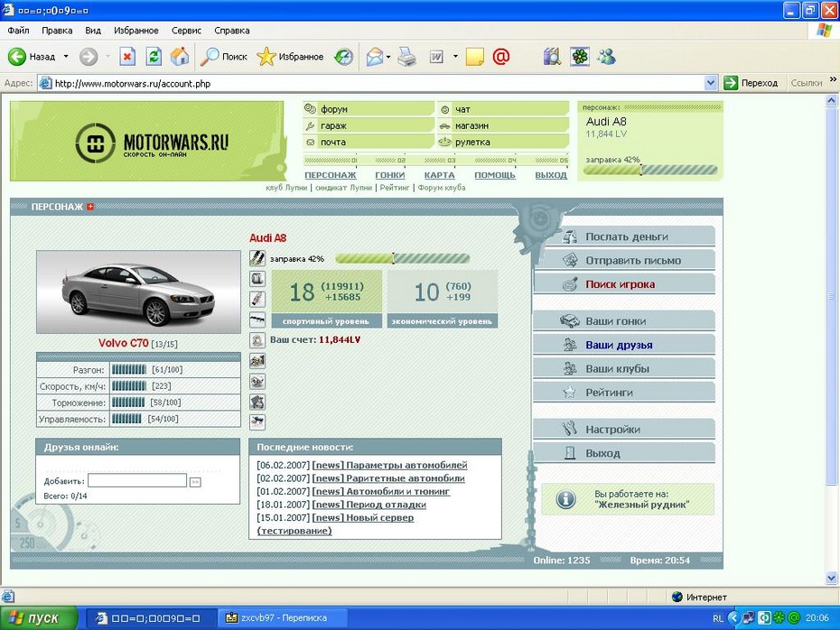Open the Избранное favorites star
This screenshot has height=630, width=840.
[290, 56]
